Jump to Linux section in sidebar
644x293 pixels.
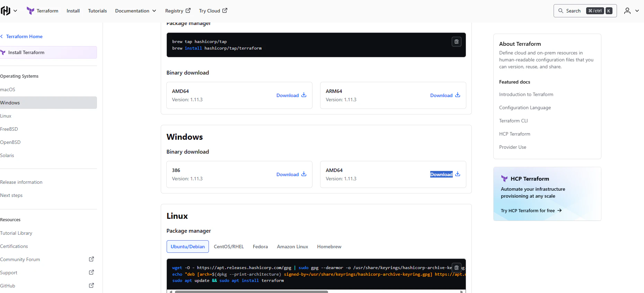6,116
